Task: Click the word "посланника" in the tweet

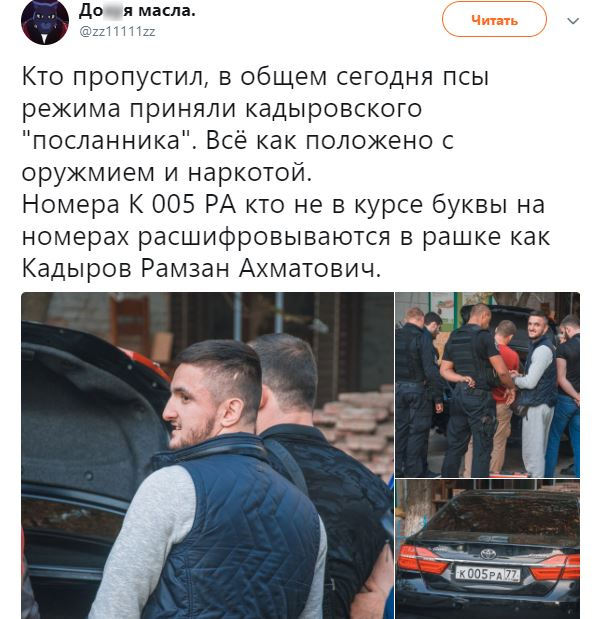Action: tap(106, 141)
